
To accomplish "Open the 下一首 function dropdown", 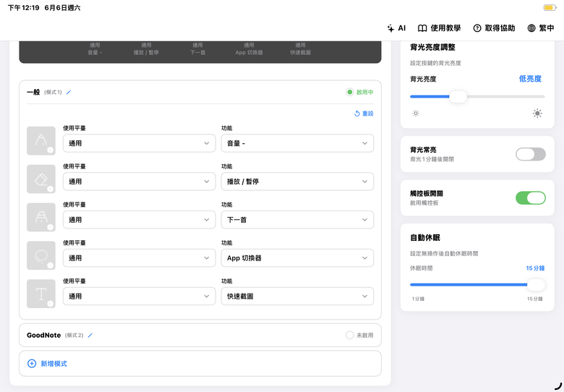I will (x=297, y=220).
